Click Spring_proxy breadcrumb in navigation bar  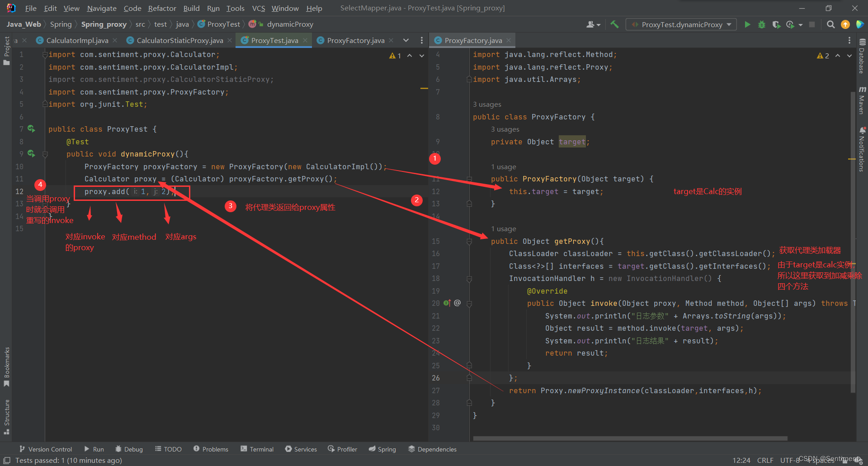[104, 24]
